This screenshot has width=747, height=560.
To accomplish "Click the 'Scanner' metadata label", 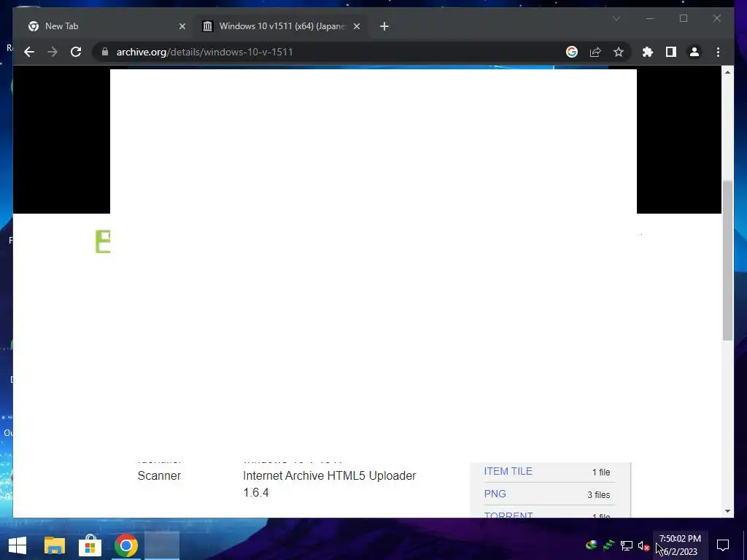I will (x=159, y=475).
